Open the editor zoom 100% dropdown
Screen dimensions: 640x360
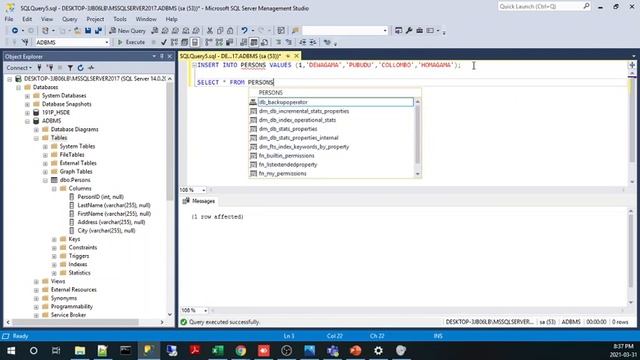click(x=204, y=190)
